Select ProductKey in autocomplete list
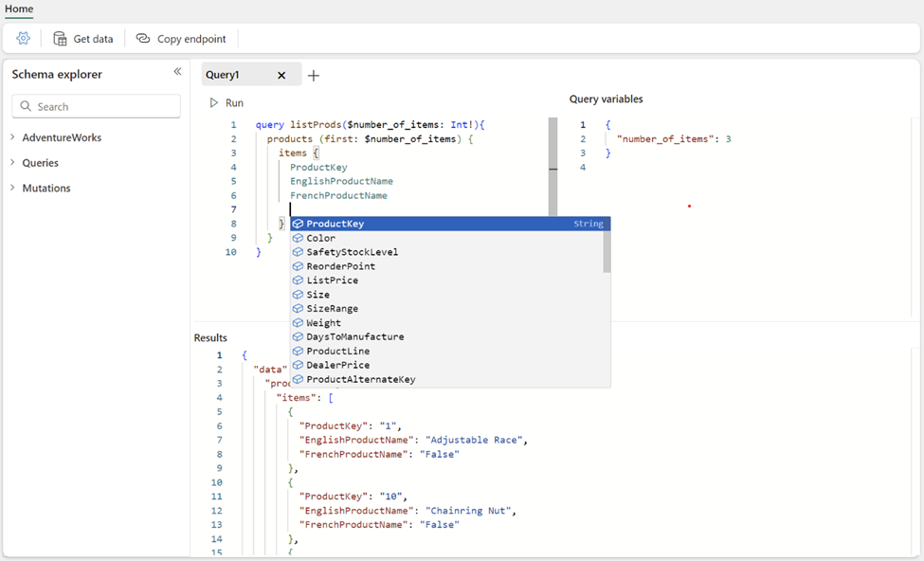The width and height of the screenshot is (924, 561). (335, 224)
